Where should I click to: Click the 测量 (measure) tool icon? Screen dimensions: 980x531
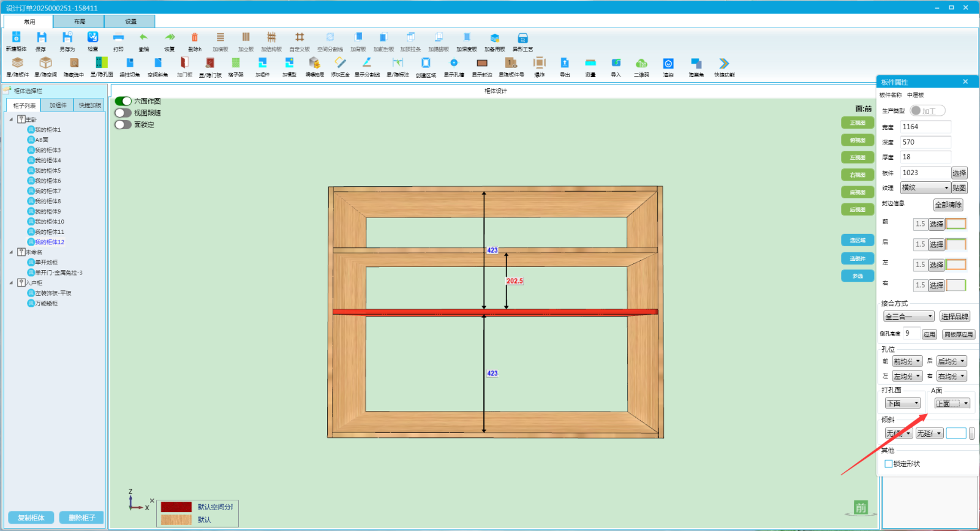click(590, 63)
